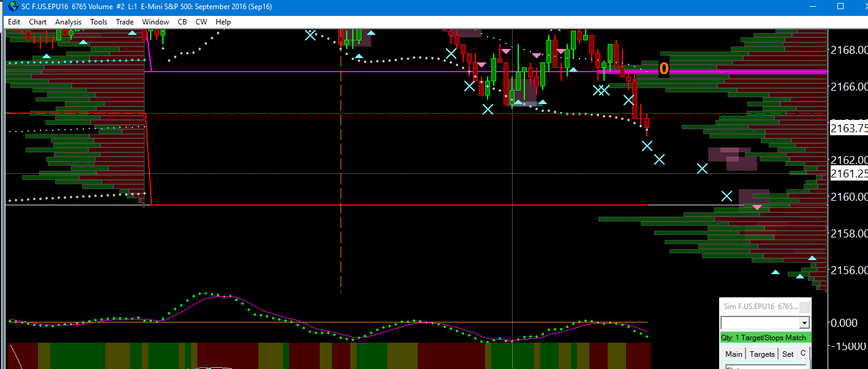Screen dimensions: 868x369
Task: Select the cyan X marker next to 2160.00
Action: coord(726,196)
